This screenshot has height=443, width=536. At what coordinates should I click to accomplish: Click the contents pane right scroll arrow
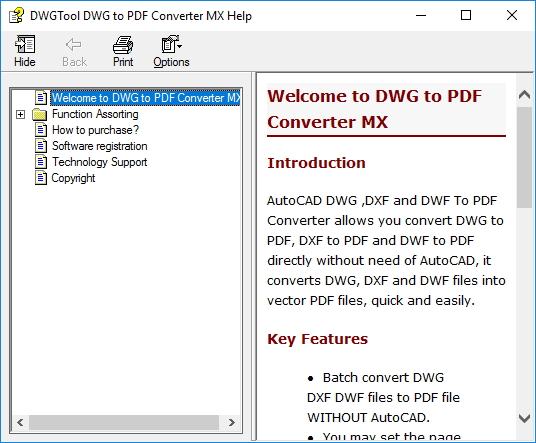[231, 422]
